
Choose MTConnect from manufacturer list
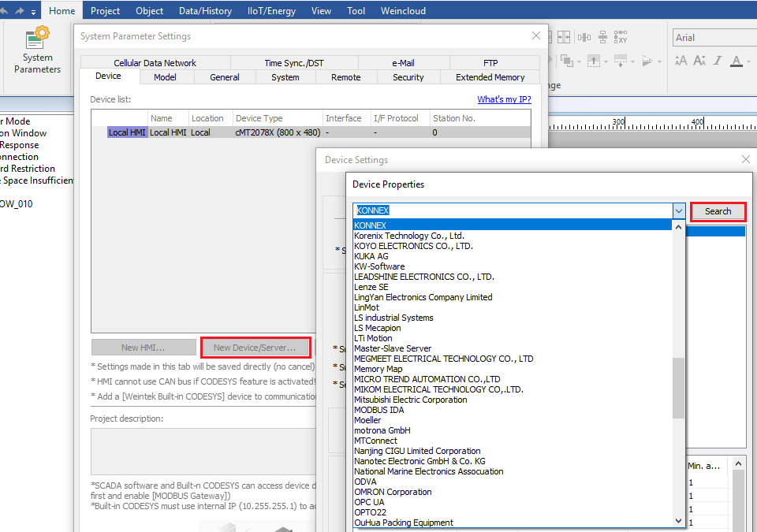pos(513,441)
